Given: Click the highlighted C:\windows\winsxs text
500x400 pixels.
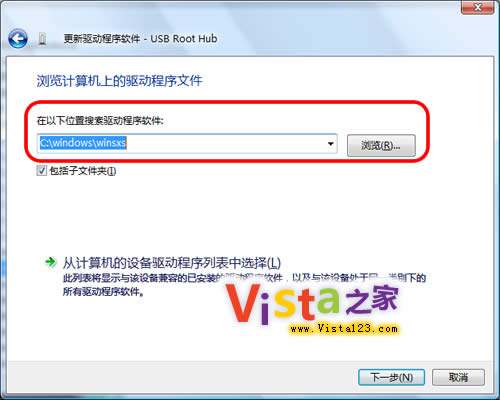Looking at the screenshot, I should pos(83,143).
